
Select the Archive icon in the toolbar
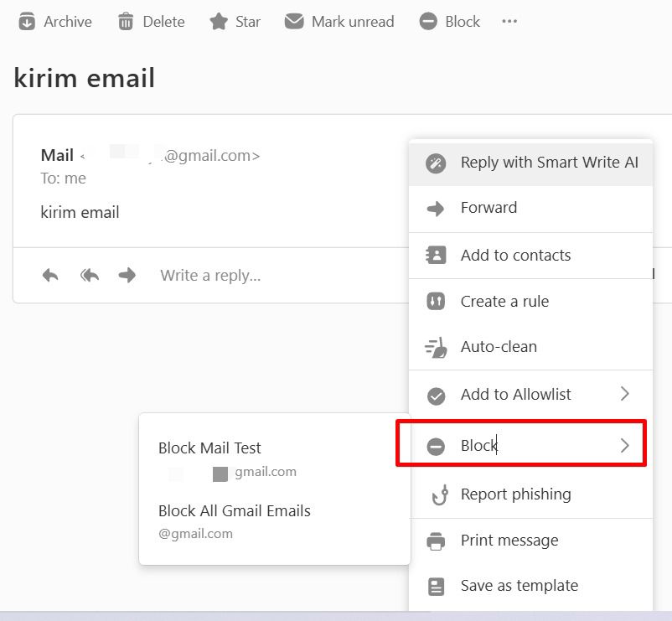(25, 21)
